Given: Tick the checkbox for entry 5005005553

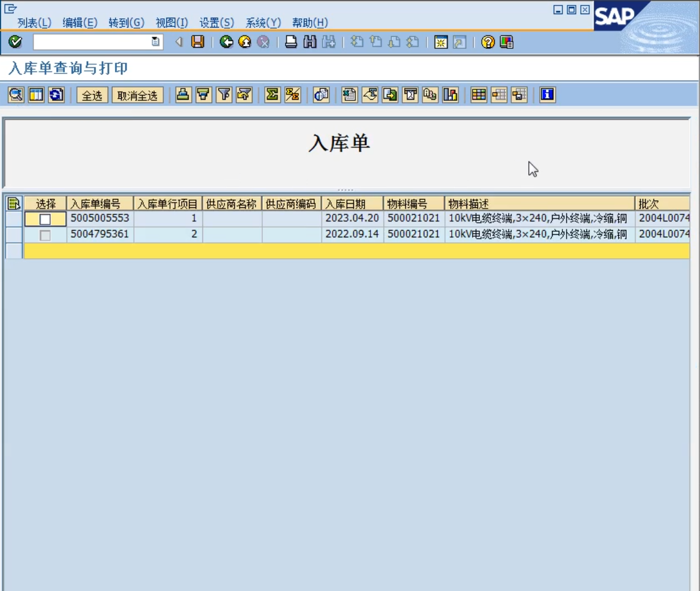Looking at the screenshot, I should 45,219.
